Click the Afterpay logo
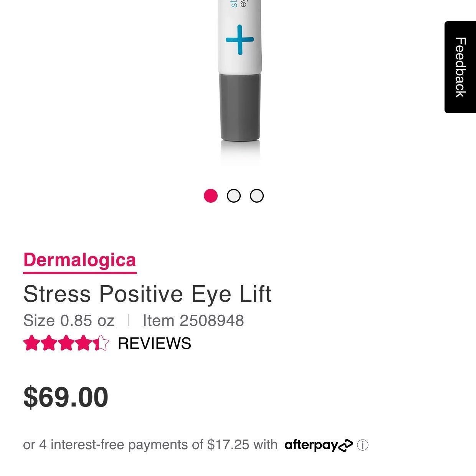 pyautogui.click(x=319, y=445)
